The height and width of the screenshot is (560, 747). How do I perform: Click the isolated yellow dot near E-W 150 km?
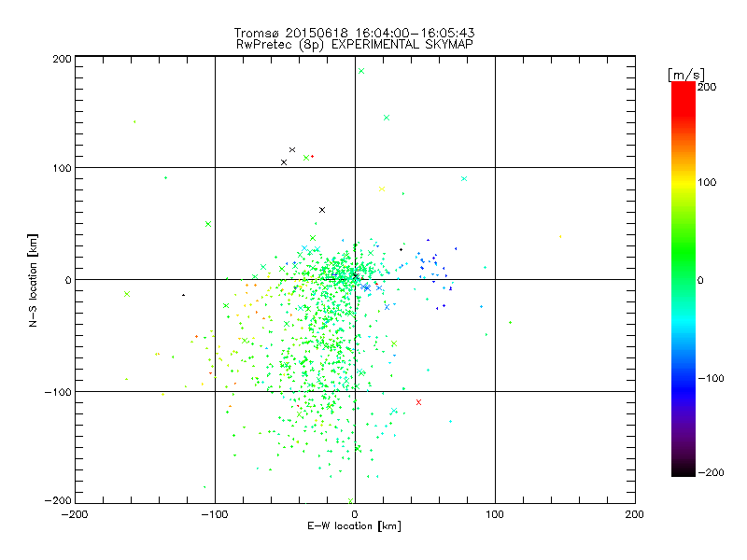[x=560, y=237]
